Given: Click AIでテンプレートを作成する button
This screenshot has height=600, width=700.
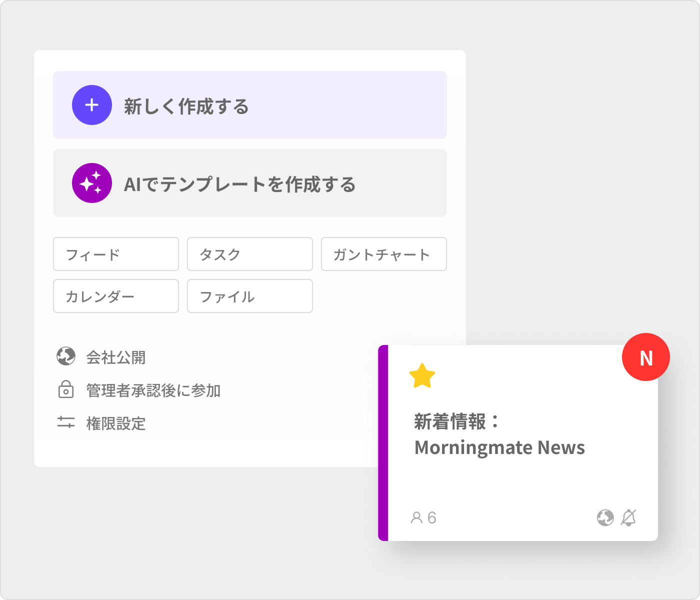Looking at the screenshot, I should (x=250, y=183).
